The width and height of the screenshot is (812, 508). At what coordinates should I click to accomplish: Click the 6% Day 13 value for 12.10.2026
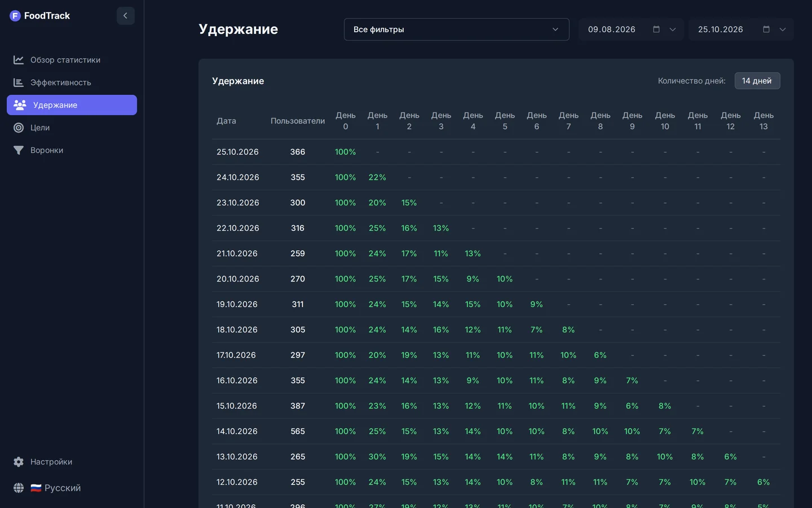click(x=764, y=482)
